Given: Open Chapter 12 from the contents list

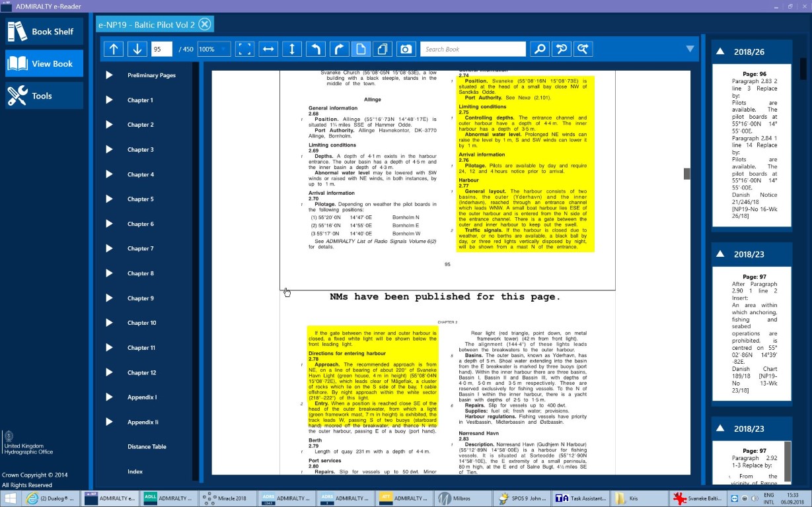Looking at the screenshot, I should pos(142,373).
